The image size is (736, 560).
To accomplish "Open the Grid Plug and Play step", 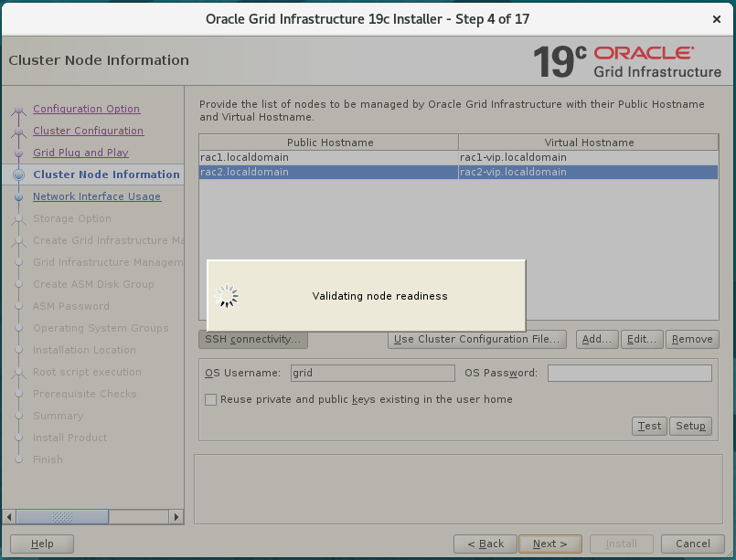I will coord(80,153).
